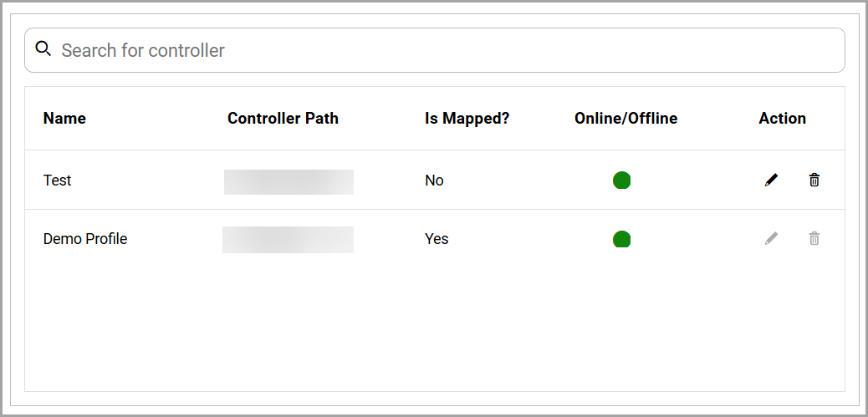This screenshot has width=868, height=417.
Task: Click the green online status dot for Test
Action: tap(621, 180)
